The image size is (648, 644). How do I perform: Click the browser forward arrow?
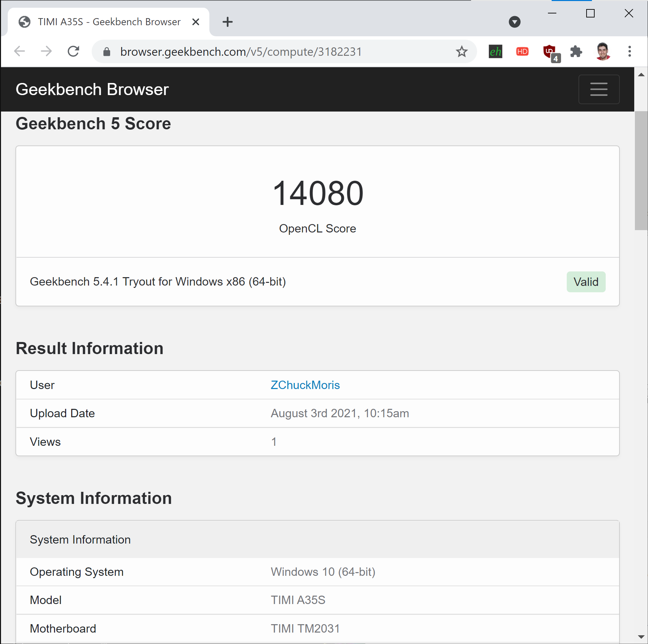(x=46, y=51)
